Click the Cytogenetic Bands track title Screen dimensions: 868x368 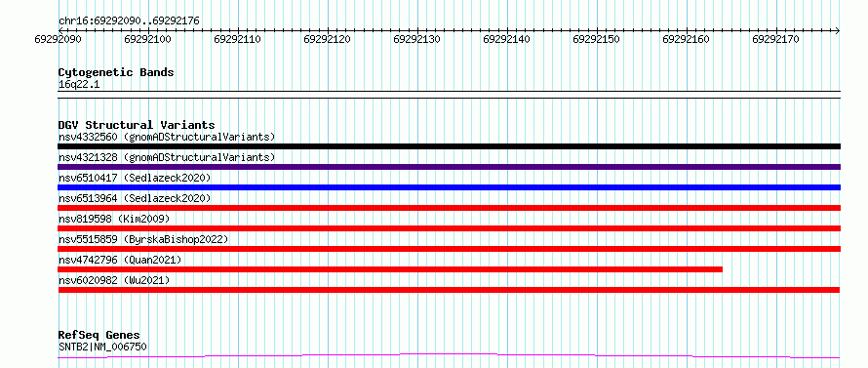[x=116, y=72]
